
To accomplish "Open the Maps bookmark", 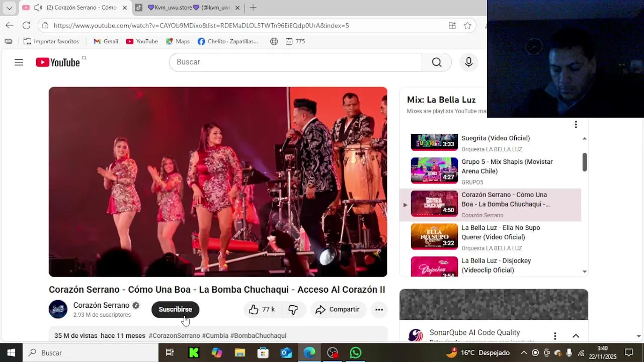I will [x=178, y=41].
